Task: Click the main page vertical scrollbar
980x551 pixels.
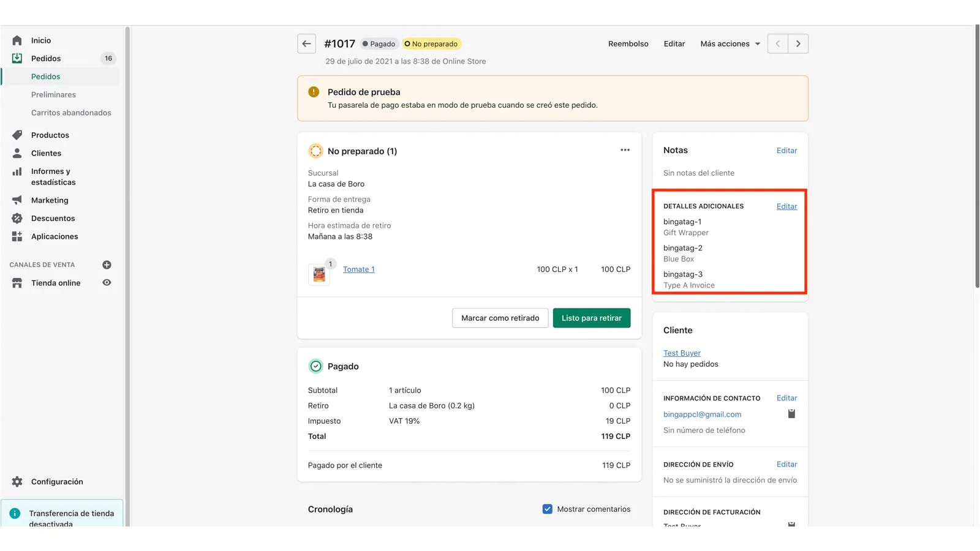Action: tap(977, 156)
